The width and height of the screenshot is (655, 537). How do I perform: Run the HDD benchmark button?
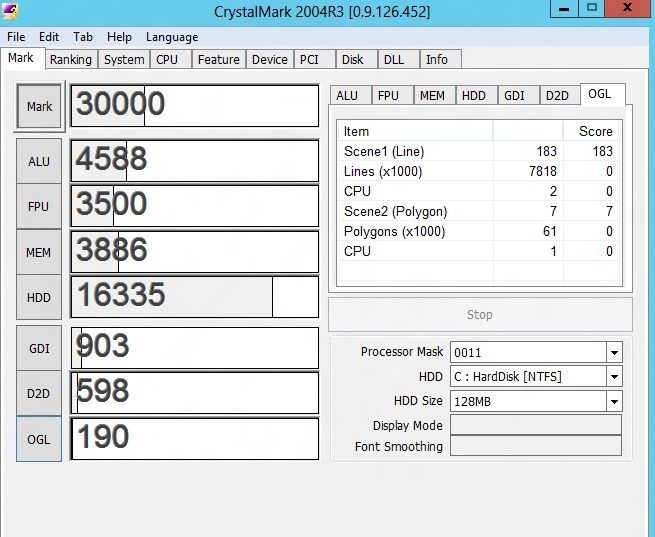tap(39, 297)
